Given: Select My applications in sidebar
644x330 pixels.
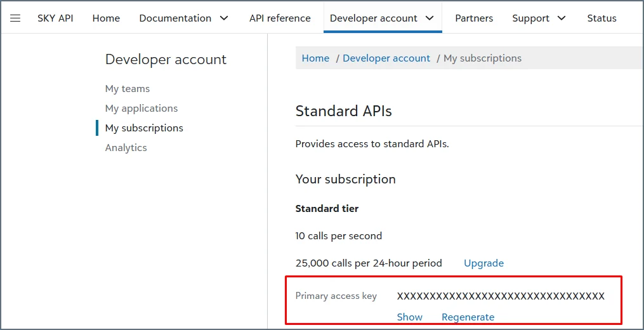Looking at the screenshot, I should pyautogui.click(x=141, y=109).
